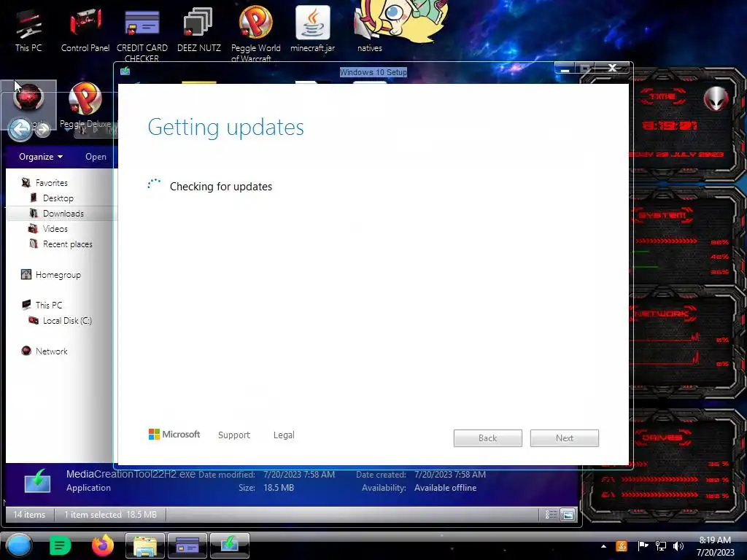Click the Microsoft logo in Setup
Screen dimensions: 747x560
(174, 435)
